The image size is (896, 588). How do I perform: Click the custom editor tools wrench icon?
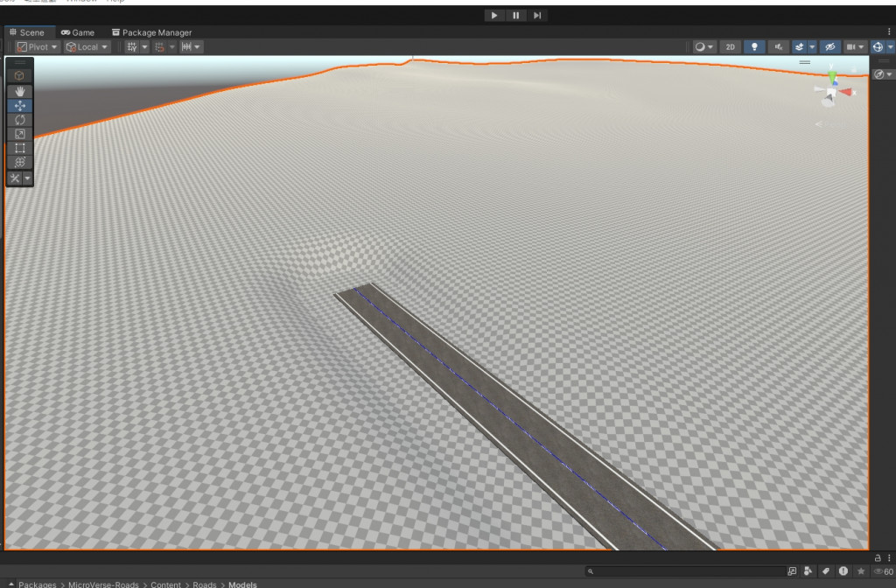coord(14,178)
